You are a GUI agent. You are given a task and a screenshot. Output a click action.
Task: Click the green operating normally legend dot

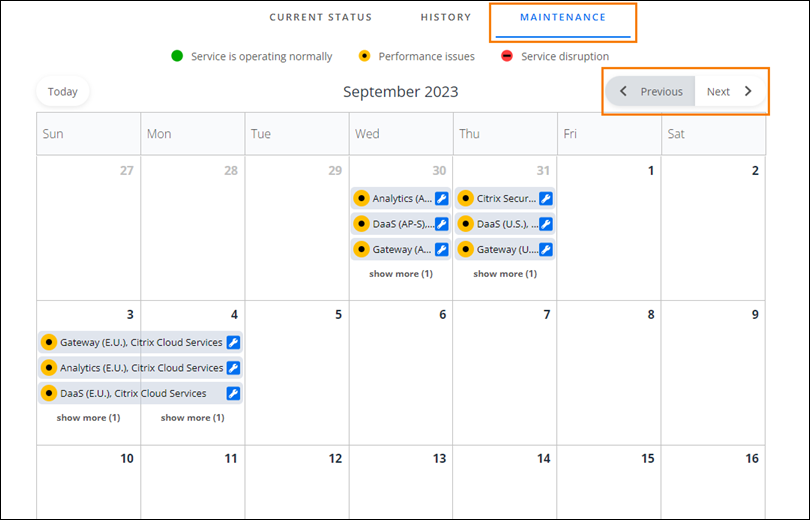178,56
